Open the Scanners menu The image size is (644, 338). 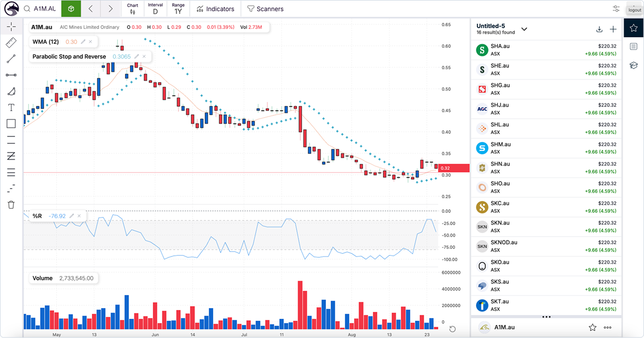point(265,8)
